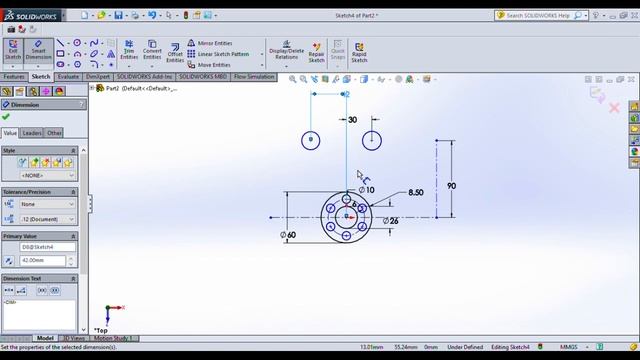Open the SOLIDWORKS MBD tab
This screenshot has width=640, height=360.
click(203, 77)
